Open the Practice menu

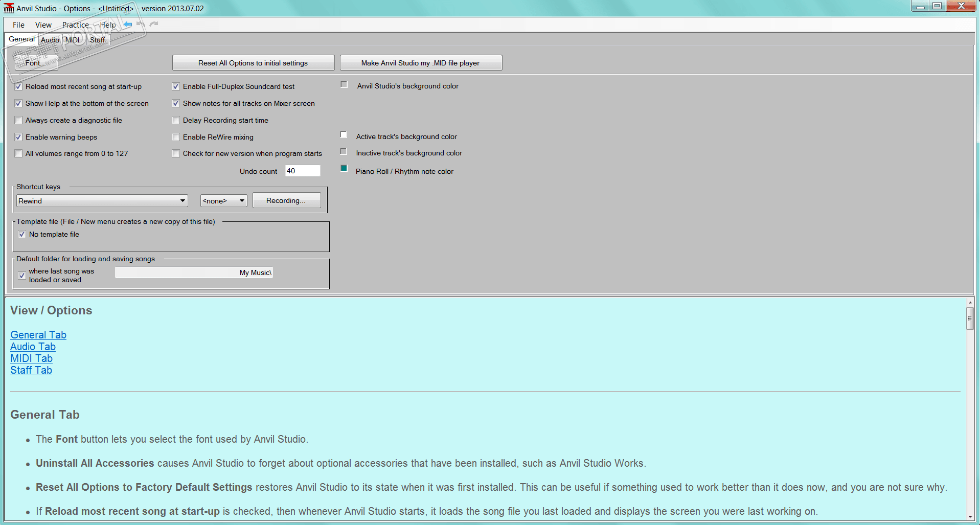75,25
